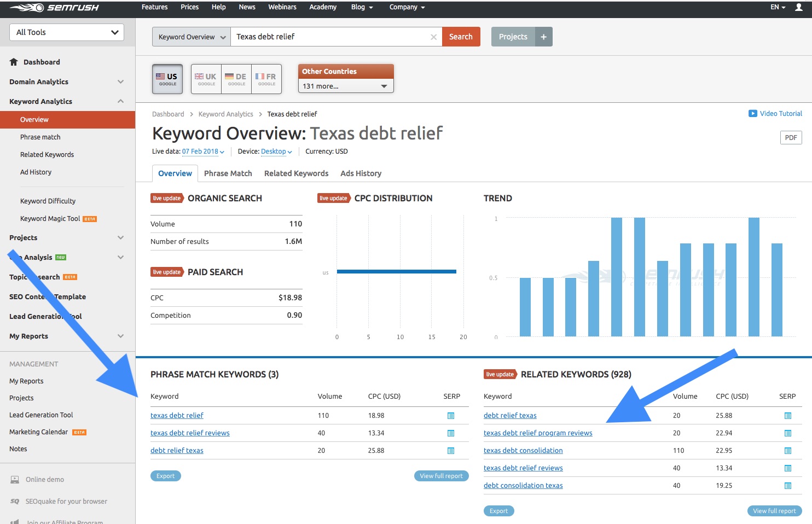This screenshot has width=812, height=524.
Task: Open SERP icon for debt consolidation texas
Action: tap(788, 486)
